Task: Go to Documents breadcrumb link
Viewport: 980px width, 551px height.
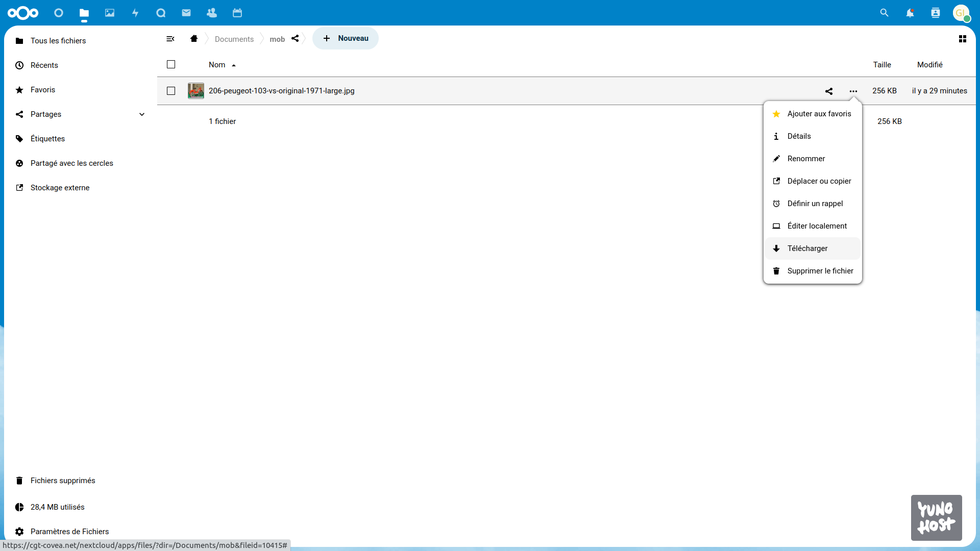Action: (x=234, y=39)
